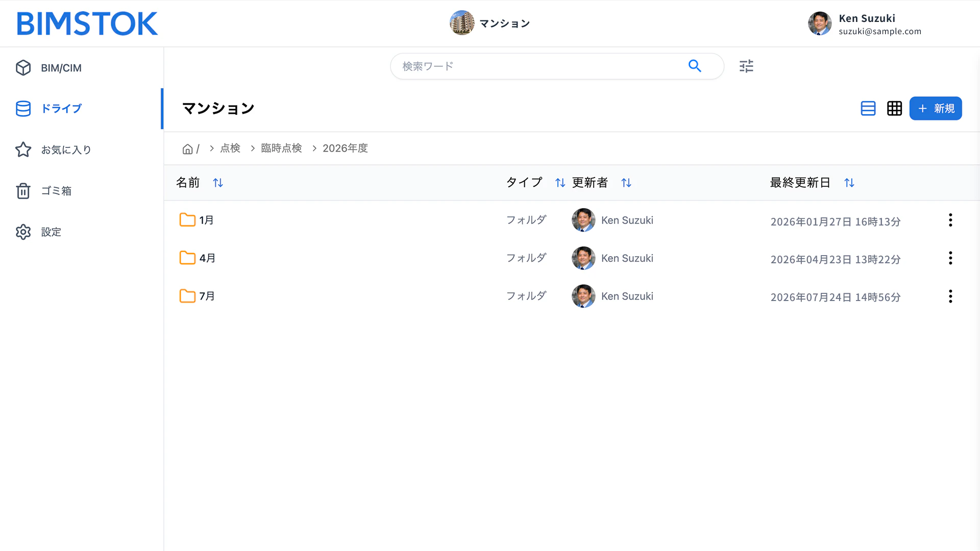Click date 2026年01月27日 16時13分
This screenshot has width=980, height=551.
(836, 221)
